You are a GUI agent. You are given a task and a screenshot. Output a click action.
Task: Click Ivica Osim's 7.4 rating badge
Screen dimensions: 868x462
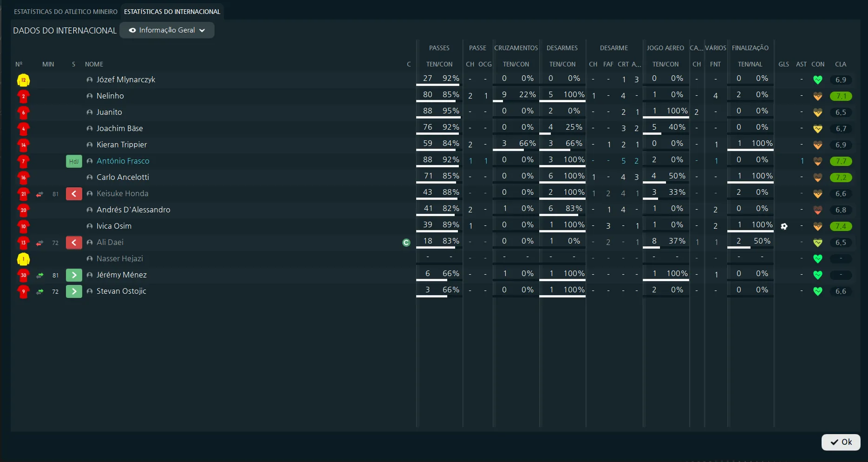(841, 226)
